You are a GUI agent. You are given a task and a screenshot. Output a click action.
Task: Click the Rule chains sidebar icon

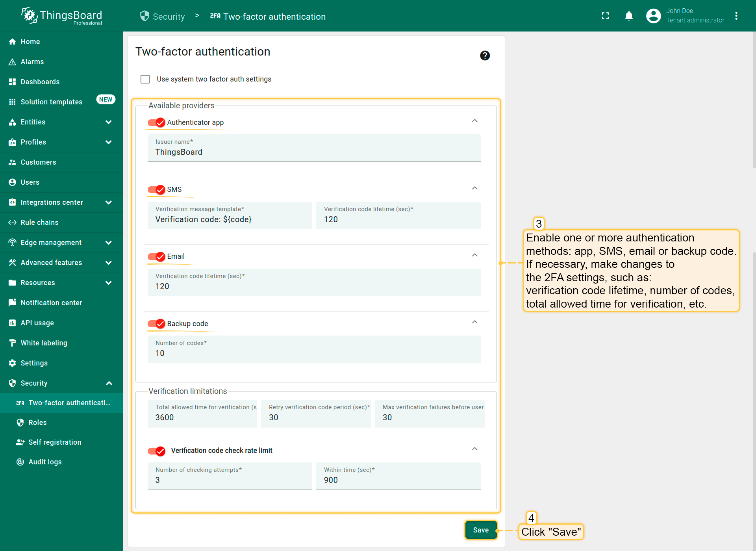(12, 223)
